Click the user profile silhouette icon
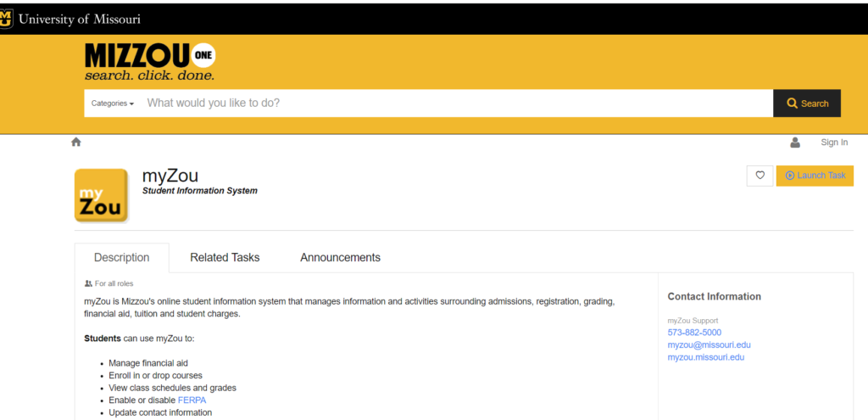 pyautogui.click(x=795, y=143)
